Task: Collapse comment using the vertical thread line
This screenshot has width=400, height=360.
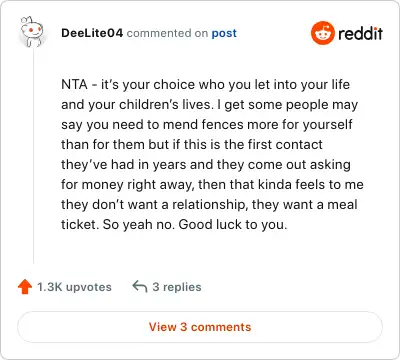Action: tap(33, 157)
